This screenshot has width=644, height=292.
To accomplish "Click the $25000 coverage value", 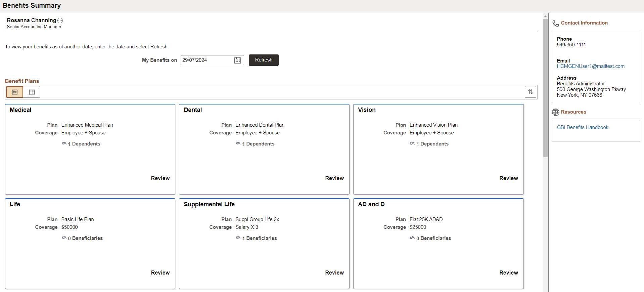I will click(418, 227).
